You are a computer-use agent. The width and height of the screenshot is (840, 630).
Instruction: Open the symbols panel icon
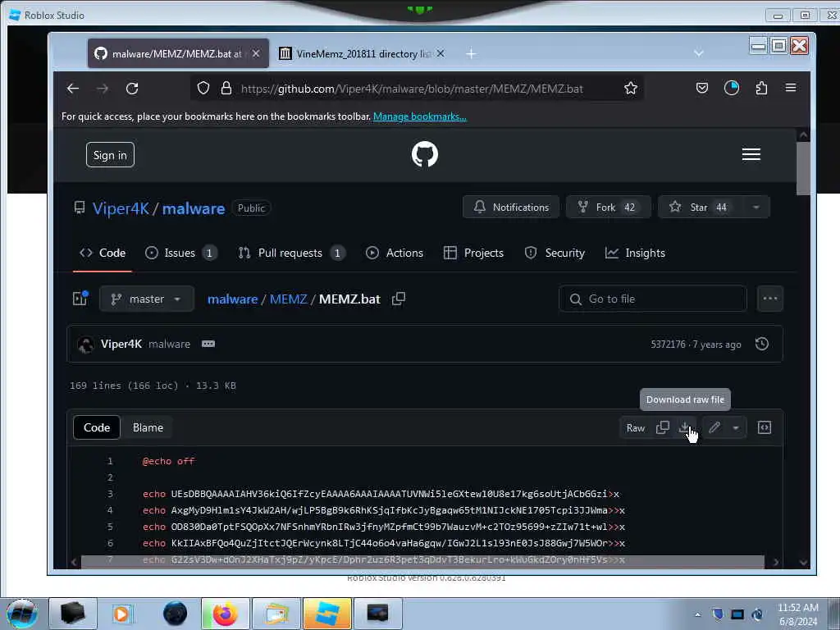(765, 427)
